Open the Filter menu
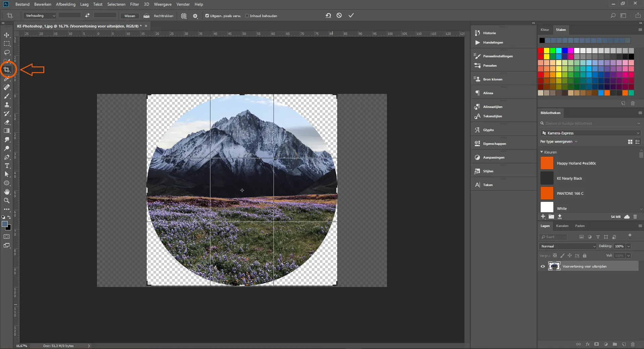Screen dimensions: 644x349 135,4
